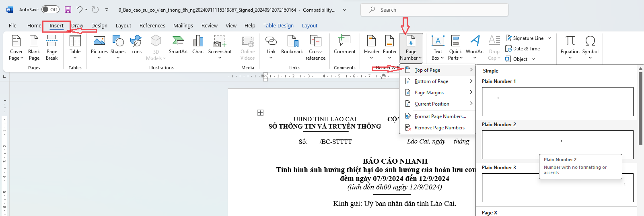Click the Redo icon
The height and width of the screenshot is (216, 644).
click(x=95, y=10)
